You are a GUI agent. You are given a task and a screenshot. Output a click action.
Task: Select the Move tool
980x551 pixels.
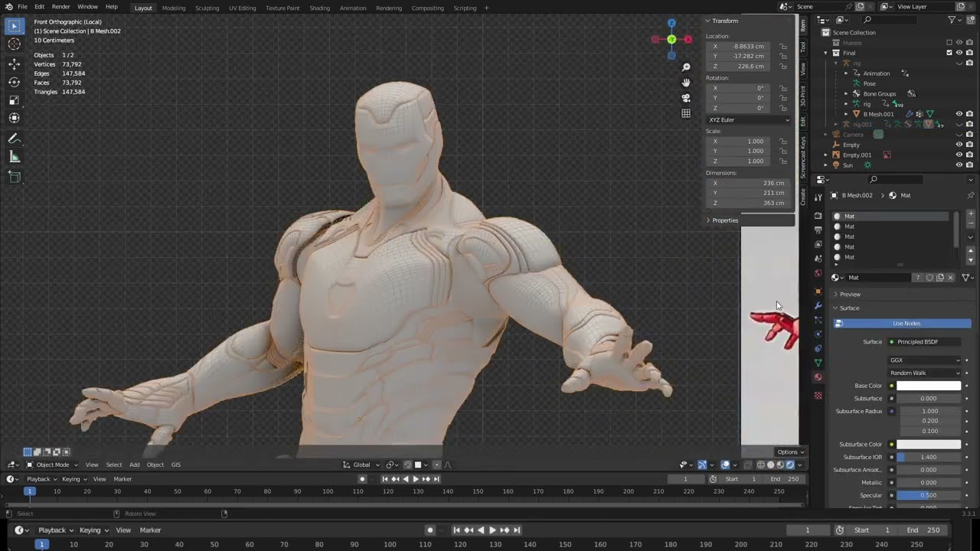[x=14, y=64]
